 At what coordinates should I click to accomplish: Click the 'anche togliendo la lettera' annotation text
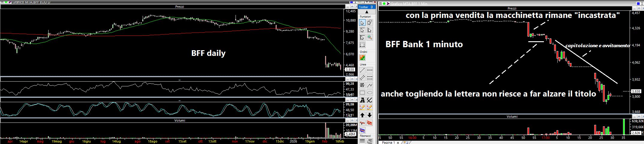(x=488, y=94)
